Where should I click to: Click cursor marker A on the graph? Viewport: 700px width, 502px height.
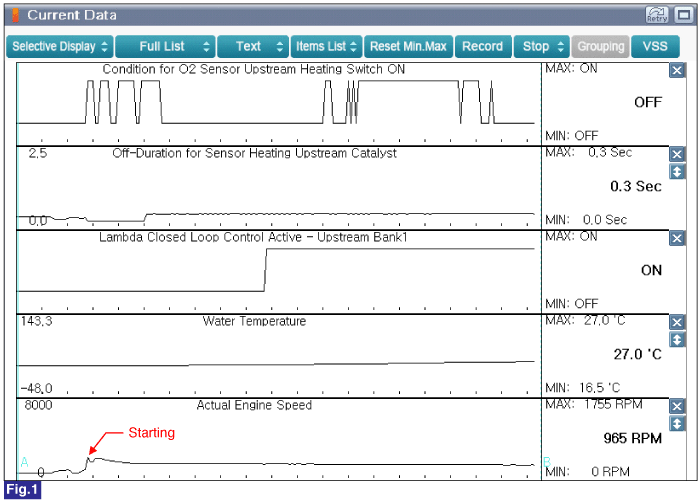[x=25, y=461]
